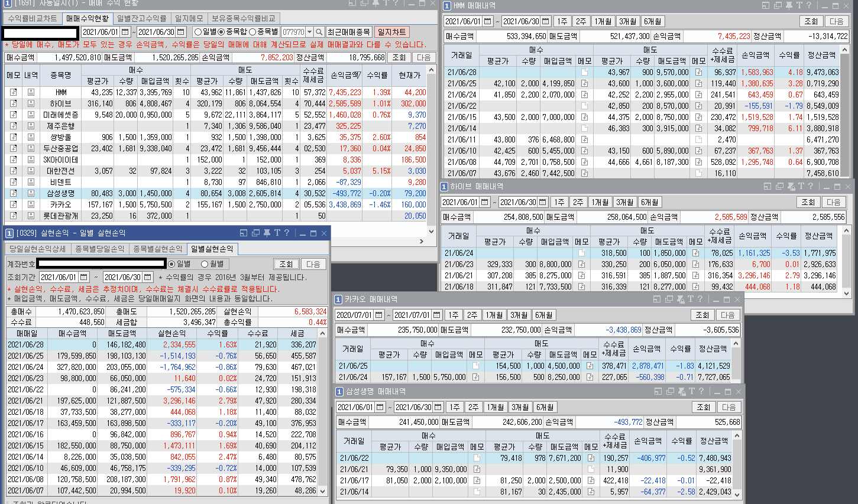
Task: Open buy memo icon for HMM 21/06/25 row
Action: click(x=584, y=83)
